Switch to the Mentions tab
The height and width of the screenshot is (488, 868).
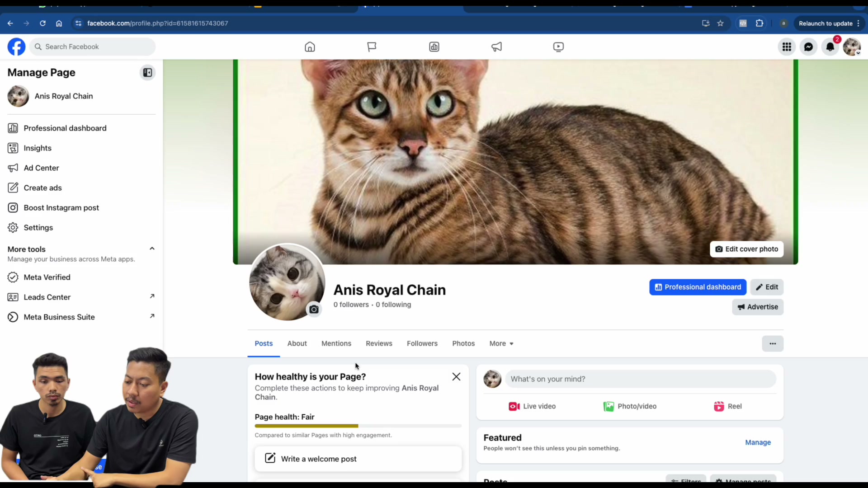(x=336, y=343)
